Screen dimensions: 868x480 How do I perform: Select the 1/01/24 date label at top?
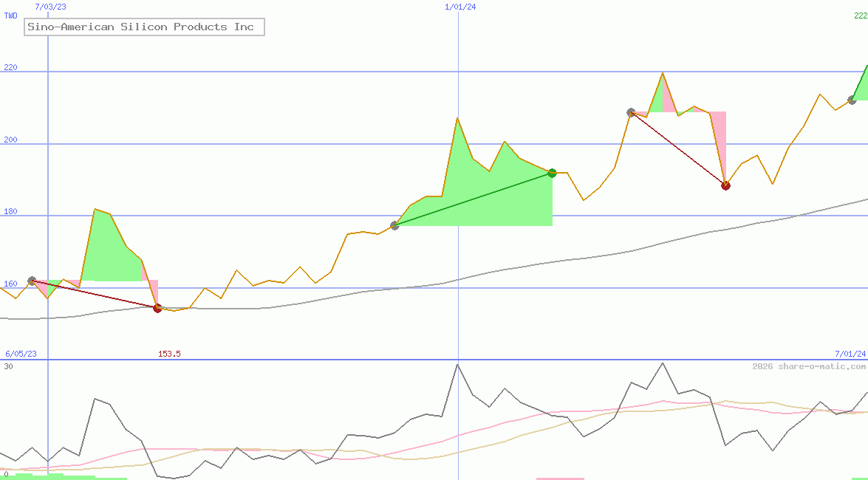point(460,7)
